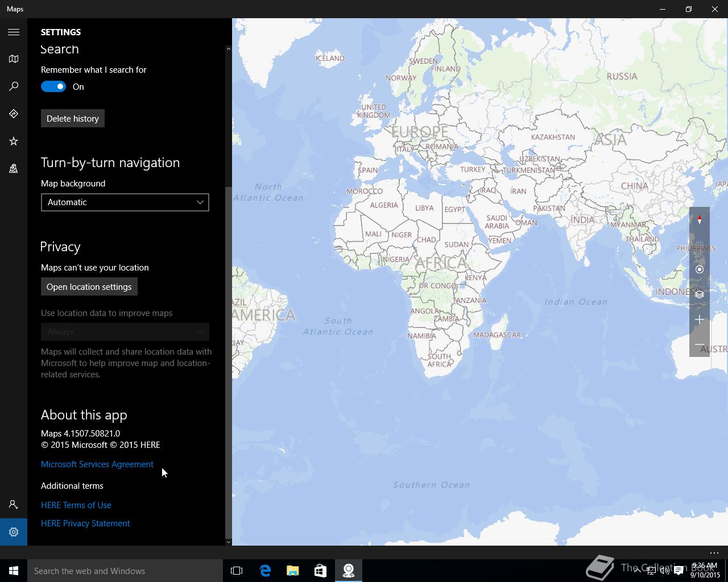Open HERE Privacy Statement link
This screenshot has height=582, width=728.
85,523
